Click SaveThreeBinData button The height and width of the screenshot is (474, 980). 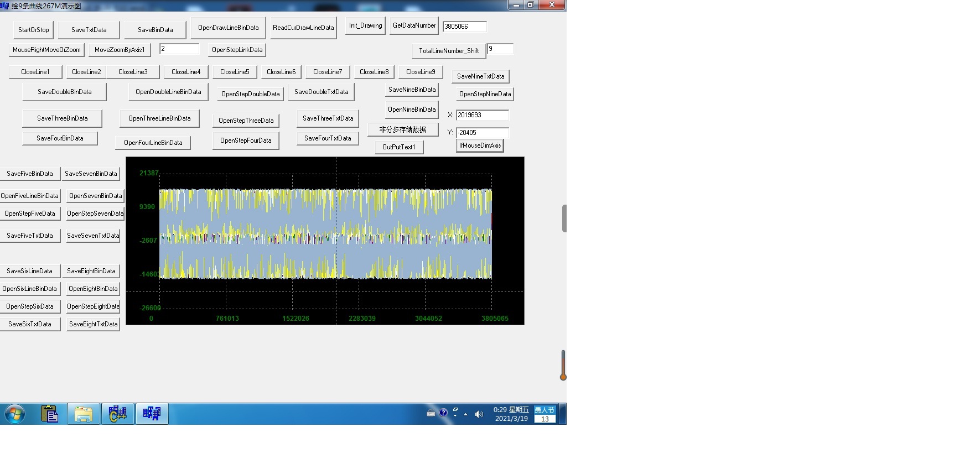point(63,118)
